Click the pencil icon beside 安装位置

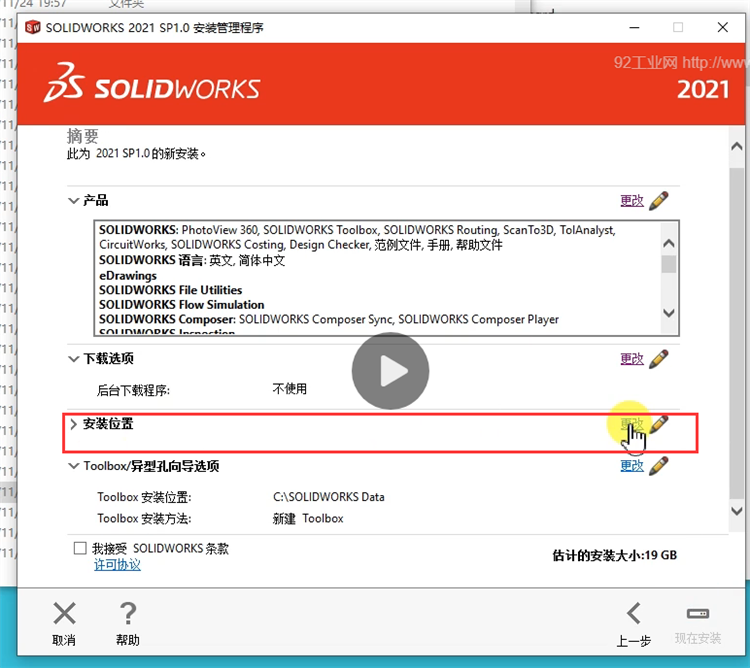(659, 424)
